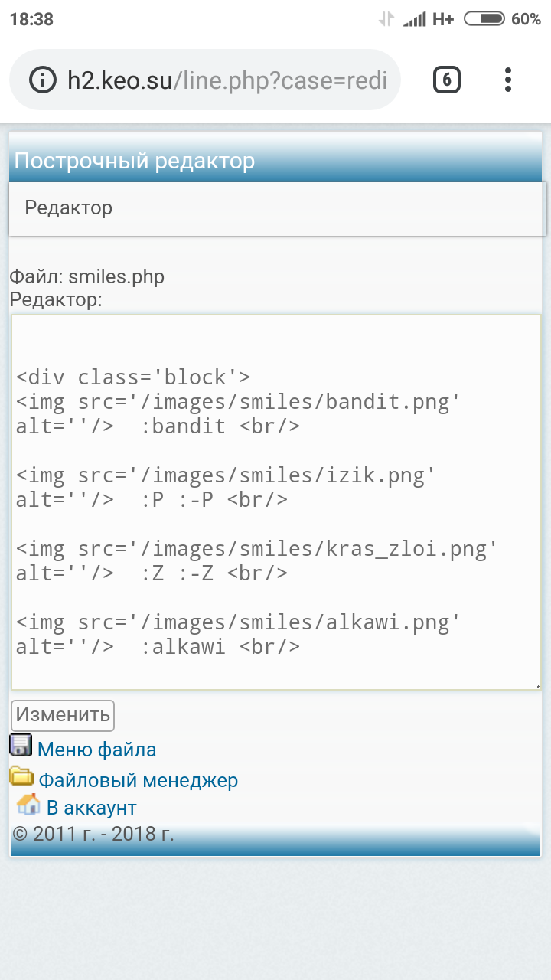Tap the data transfer arrows icon
Image resolution: width=551 pixels, height=980 pixels.
(386, 19)
